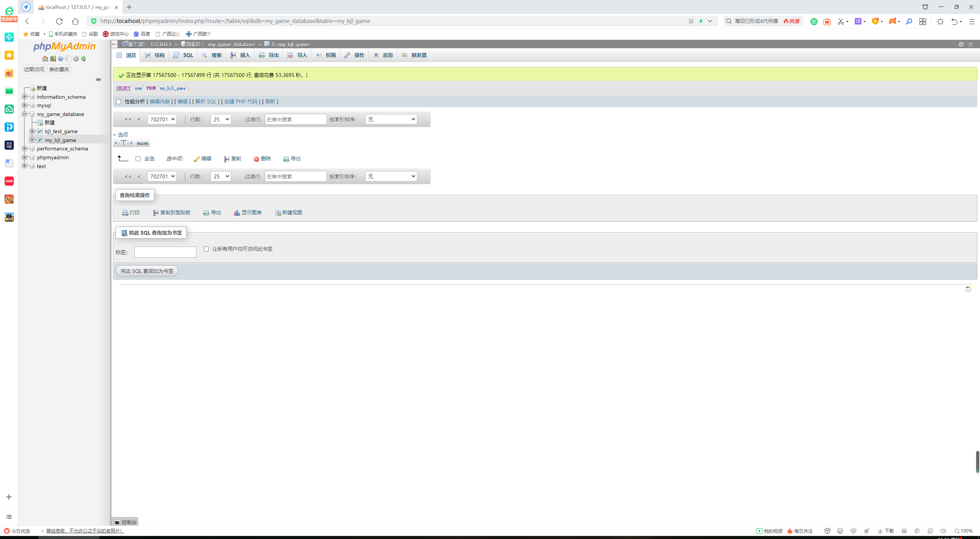Open the MySQL docs copy icon
The image size is (980, 539).
point(68,59)
